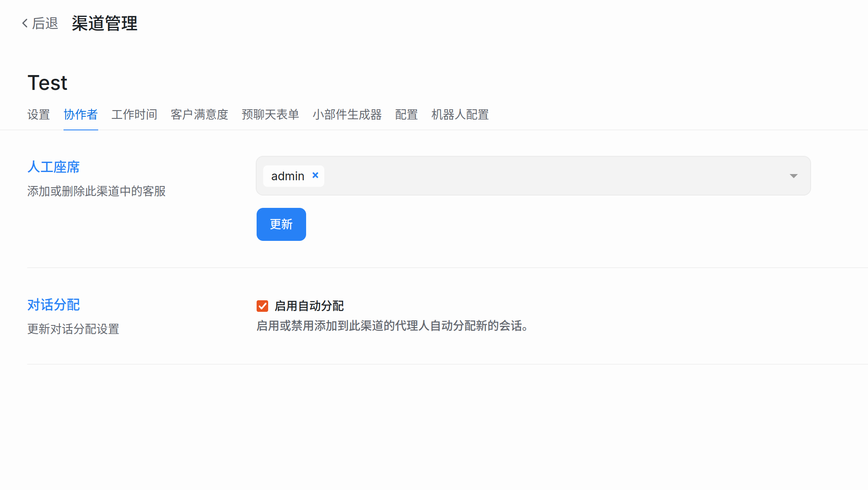Switch to 小部件生成器 tab
Image resolution: width=868 pixels, height=490 pixels.
pyautogui.click(x=347, y=114)
